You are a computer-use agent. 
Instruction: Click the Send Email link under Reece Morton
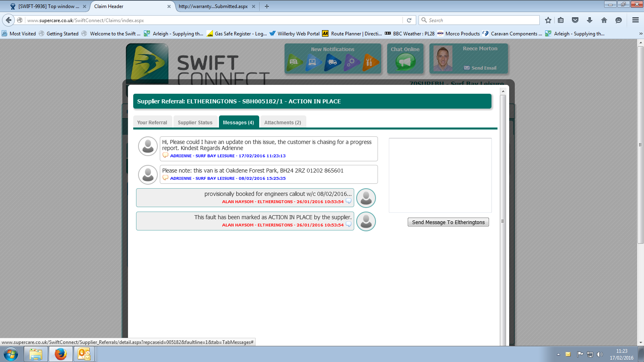point(480,68)
